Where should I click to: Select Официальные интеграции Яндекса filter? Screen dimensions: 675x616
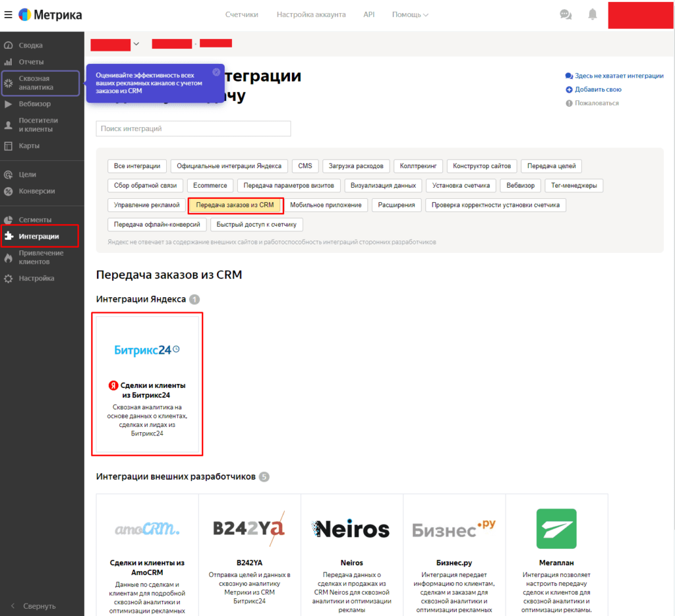pos(229,166)
